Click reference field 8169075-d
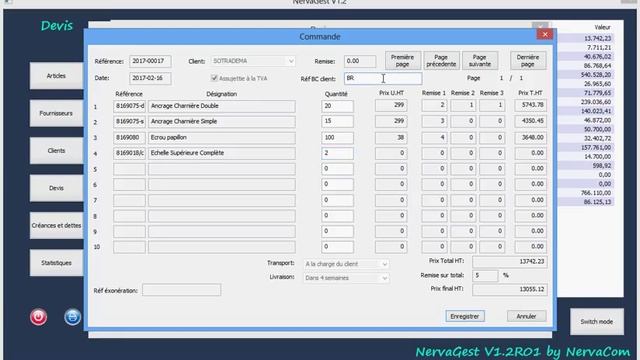This screenshot has height=360, width=640. click(129, 106)
